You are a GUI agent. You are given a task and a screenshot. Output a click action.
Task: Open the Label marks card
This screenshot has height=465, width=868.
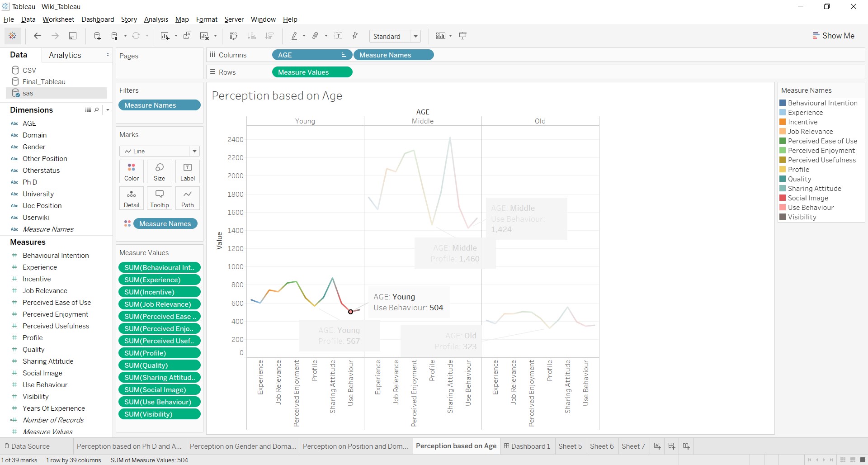[188, 172]
